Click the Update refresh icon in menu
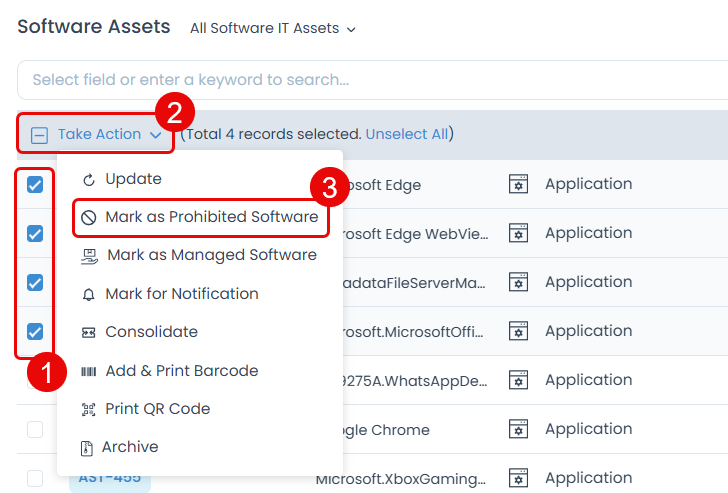The image size is (728, 493). [x=88, y=180]
